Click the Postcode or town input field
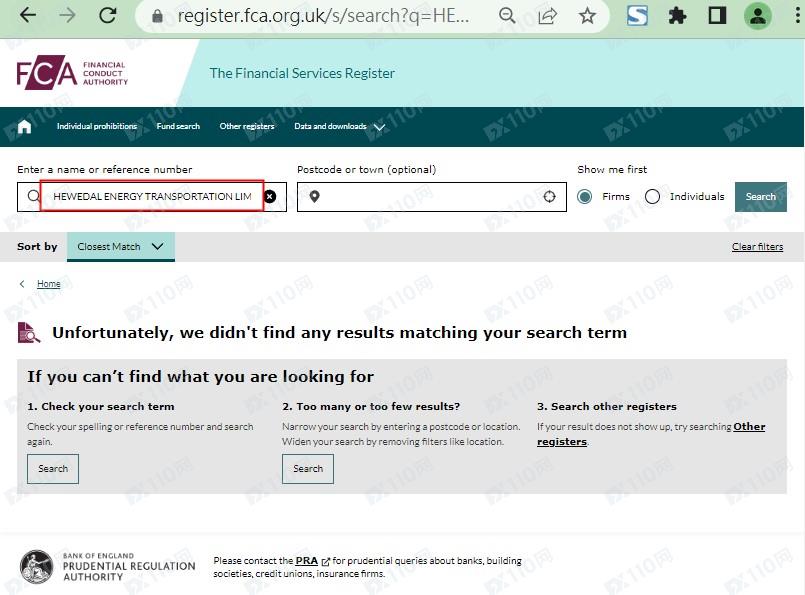Screen dimensions: 805x595 click(432, 197)
